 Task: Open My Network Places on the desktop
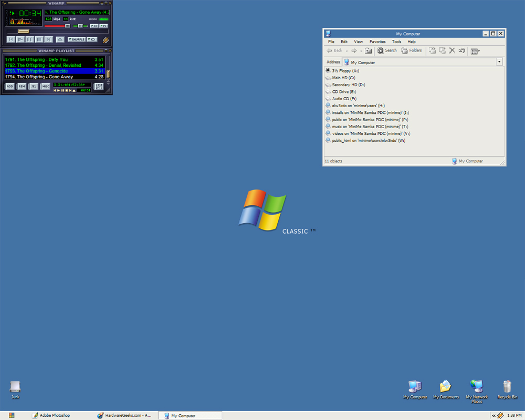(x=476, y=388)
